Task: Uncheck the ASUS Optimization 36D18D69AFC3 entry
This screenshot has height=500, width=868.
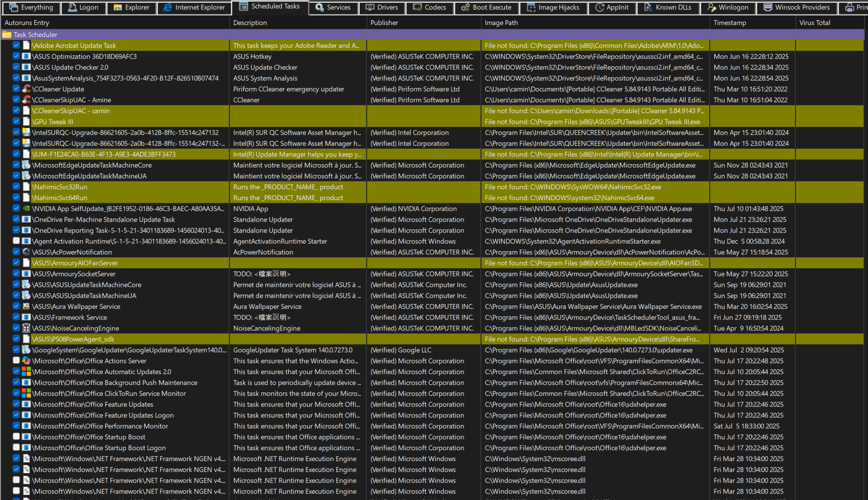Action: (x=16, y=56)
